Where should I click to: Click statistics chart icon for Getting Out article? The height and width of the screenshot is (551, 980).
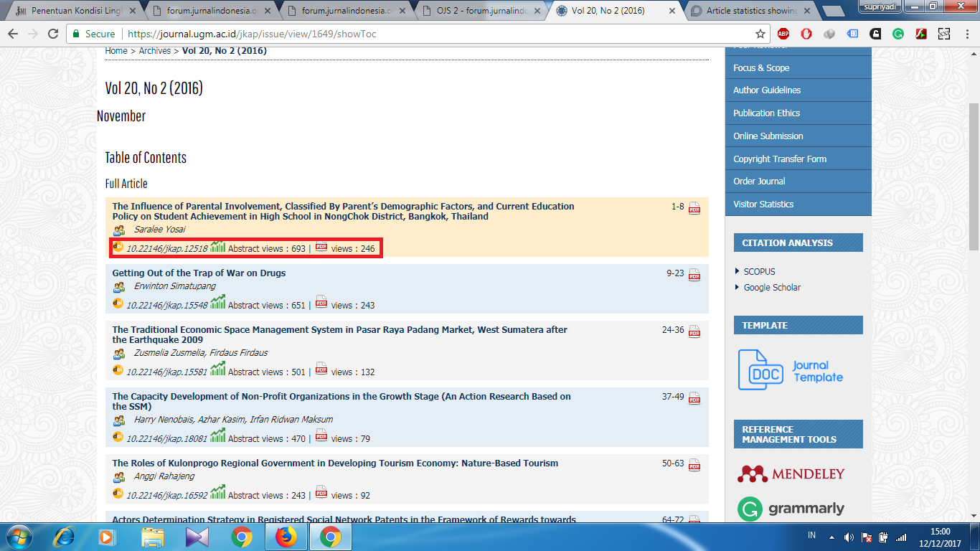[217, 303]
